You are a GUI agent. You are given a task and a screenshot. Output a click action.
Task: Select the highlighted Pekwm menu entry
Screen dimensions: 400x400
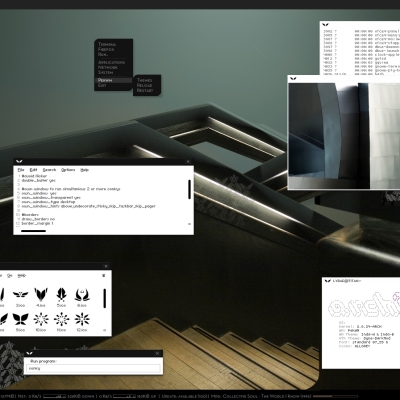point(113,80)
